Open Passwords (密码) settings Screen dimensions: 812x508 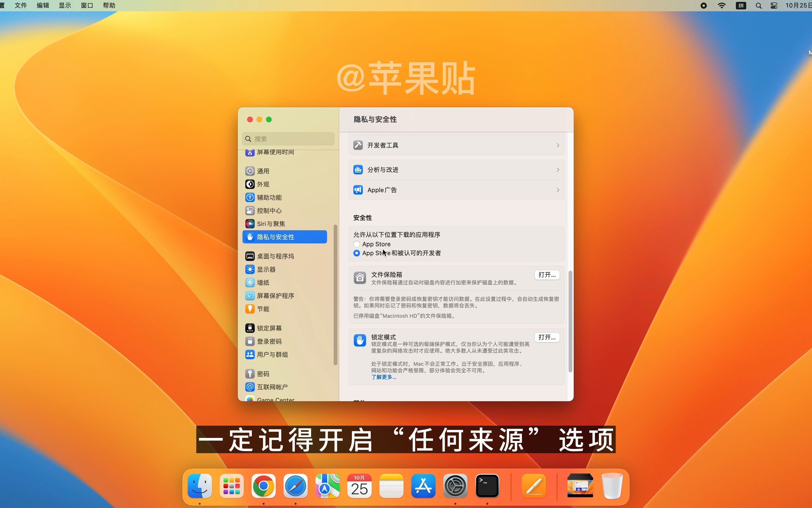coord(257,374)
